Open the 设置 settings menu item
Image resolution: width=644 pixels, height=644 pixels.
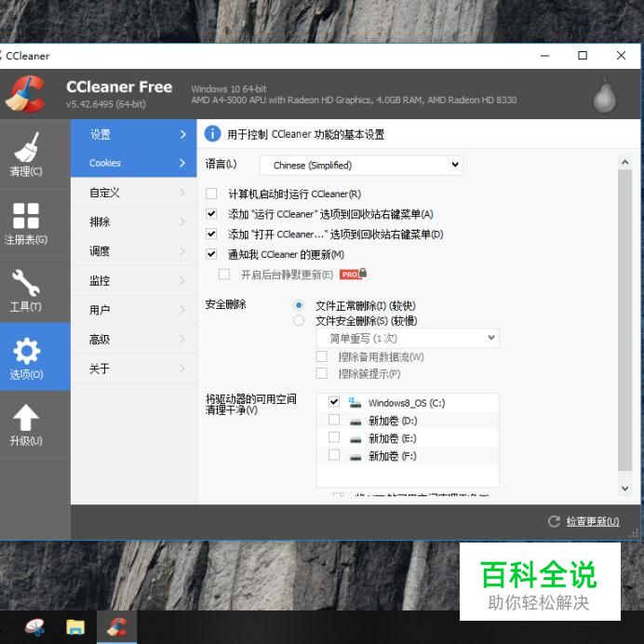[x=133, y=134]
